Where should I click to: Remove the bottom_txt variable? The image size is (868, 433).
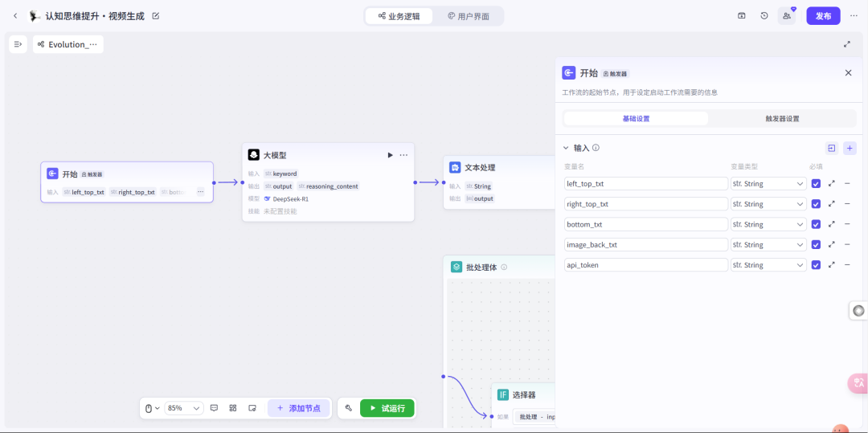pyautogui.click(x=847, y=224)
